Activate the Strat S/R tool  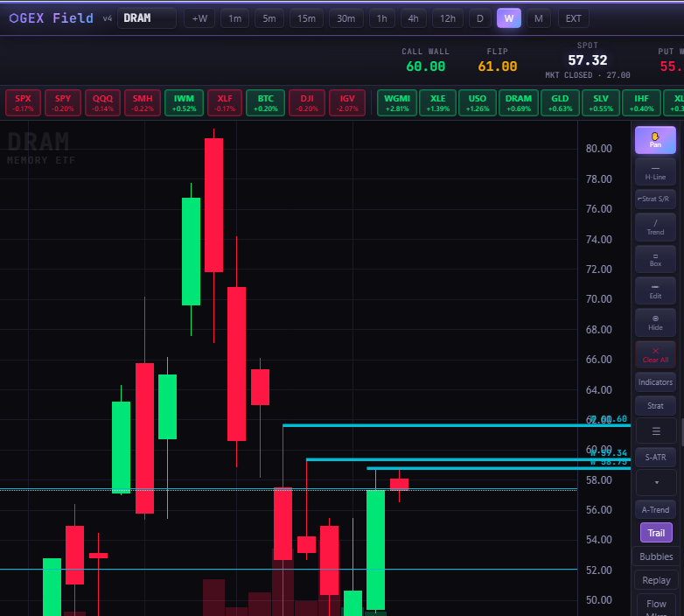point(655,199)
